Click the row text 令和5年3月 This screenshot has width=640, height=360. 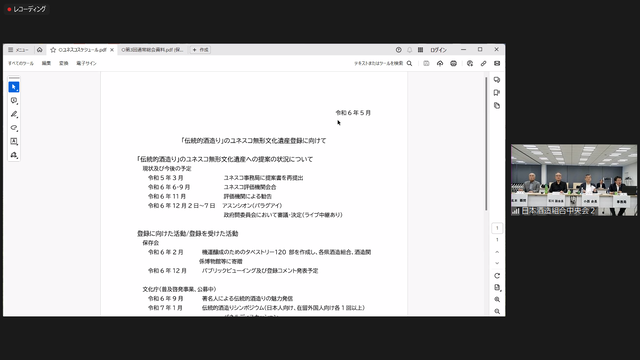click(x=166, y=178)
